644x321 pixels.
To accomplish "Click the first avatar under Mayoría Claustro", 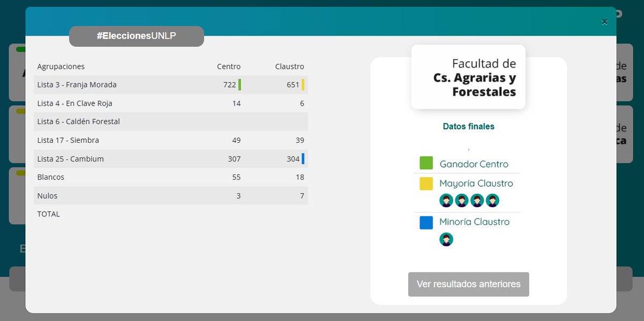I will pos(447,201).
